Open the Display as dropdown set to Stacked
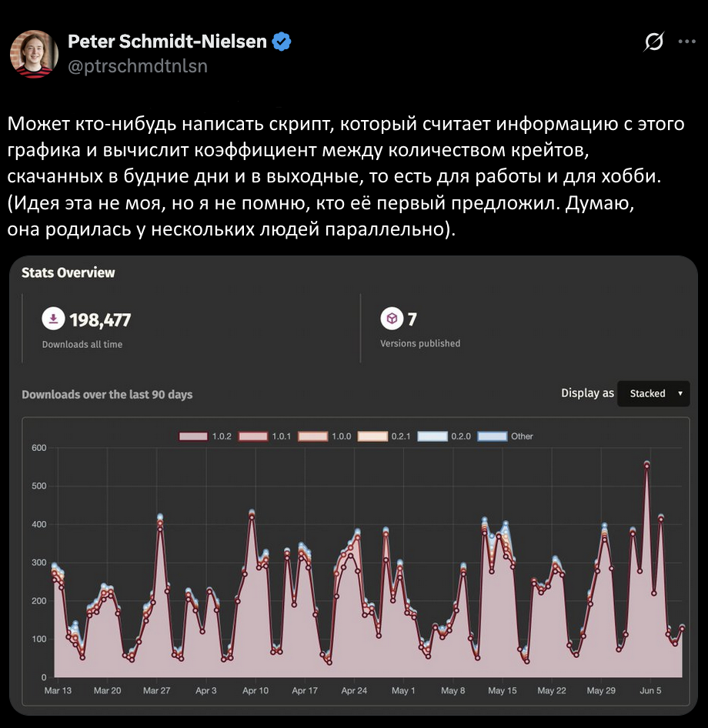Screen dimensions: 708x728 (x=653, y=393)
